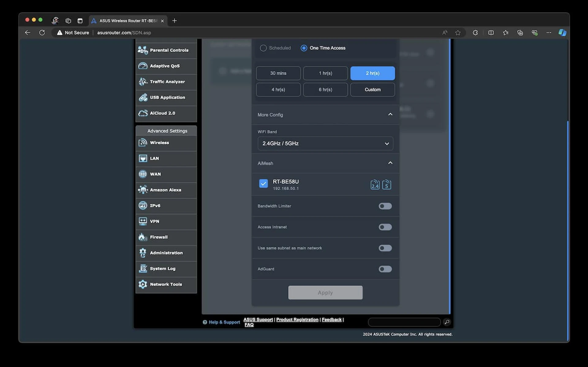Image resolution: width=588 pixels, height=367 pixels.
Task: Open the split screen icon
Action: click(491, 32)
